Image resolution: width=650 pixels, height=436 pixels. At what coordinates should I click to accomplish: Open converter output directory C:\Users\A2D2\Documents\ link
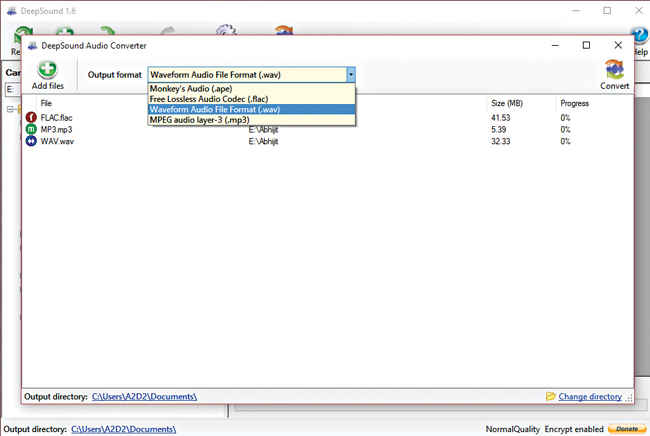point(144,397)
